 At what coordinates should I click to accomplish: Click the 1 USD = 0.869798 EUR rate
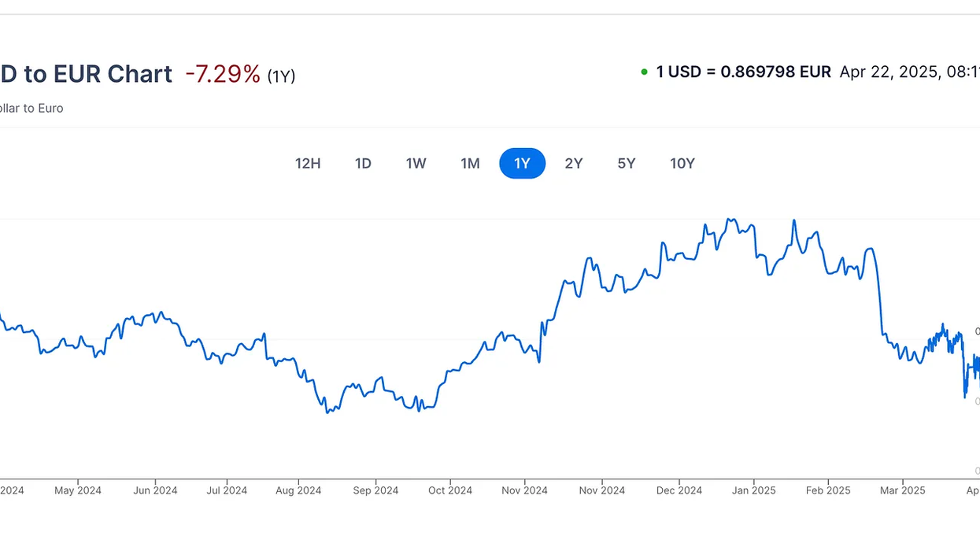click(743, 72)
